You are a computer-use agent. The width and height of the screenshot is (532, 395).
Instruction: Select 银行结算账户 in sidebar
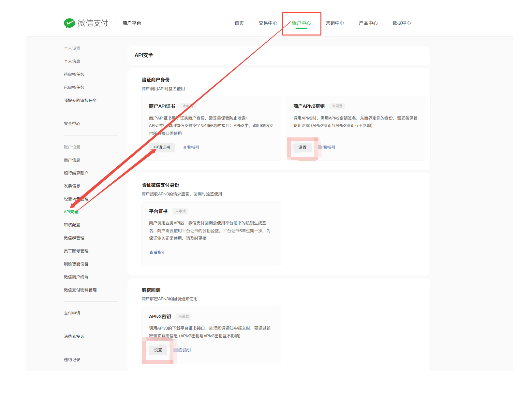click(76, 173)
